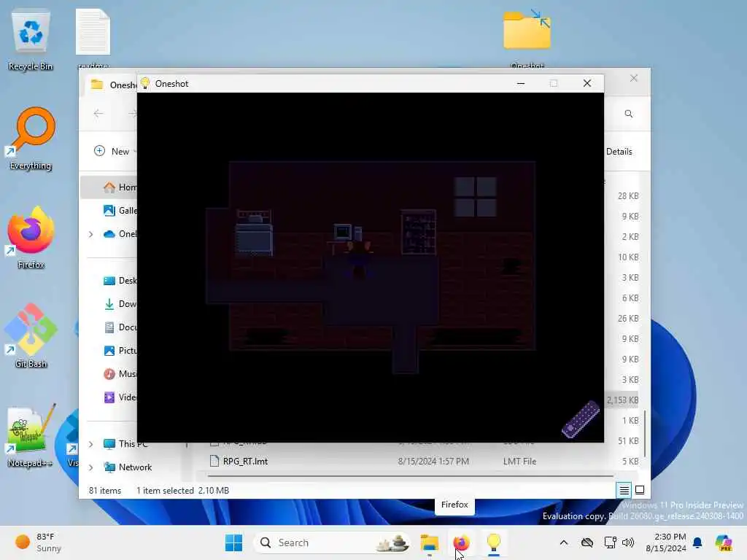Click the purple remote icon in the game
This screenshot has height=560, width=747.
[x=580, y=419]
